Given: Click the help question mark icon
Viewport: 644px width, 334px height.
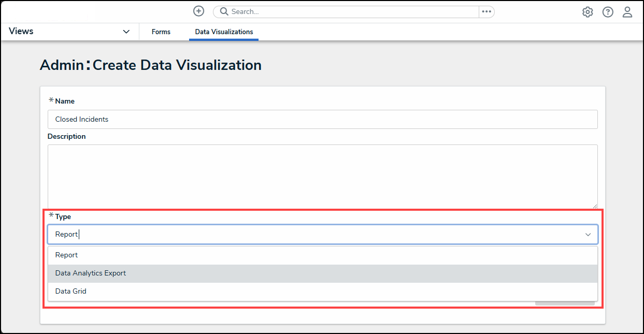Looking at the screenshot, I should [608, 12].
